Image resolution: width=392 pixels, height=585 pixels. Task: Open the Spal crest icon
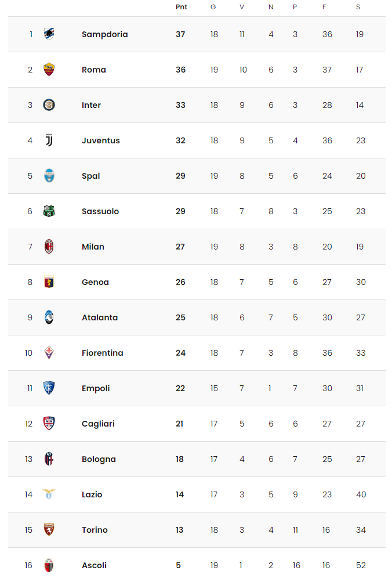click(49, 176)
